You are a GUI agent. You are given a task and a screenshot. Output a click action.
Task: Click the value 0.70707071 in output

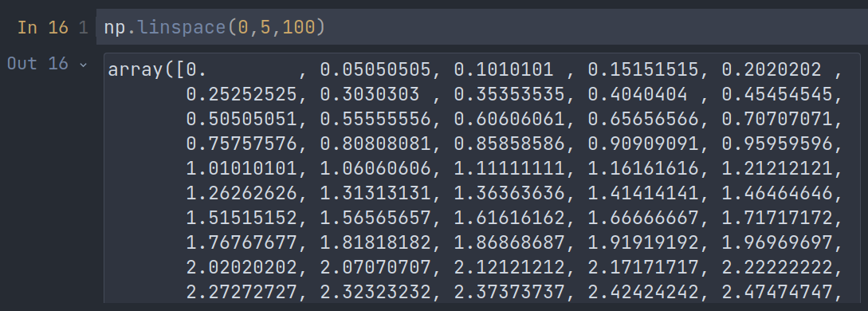click(777, 119)
